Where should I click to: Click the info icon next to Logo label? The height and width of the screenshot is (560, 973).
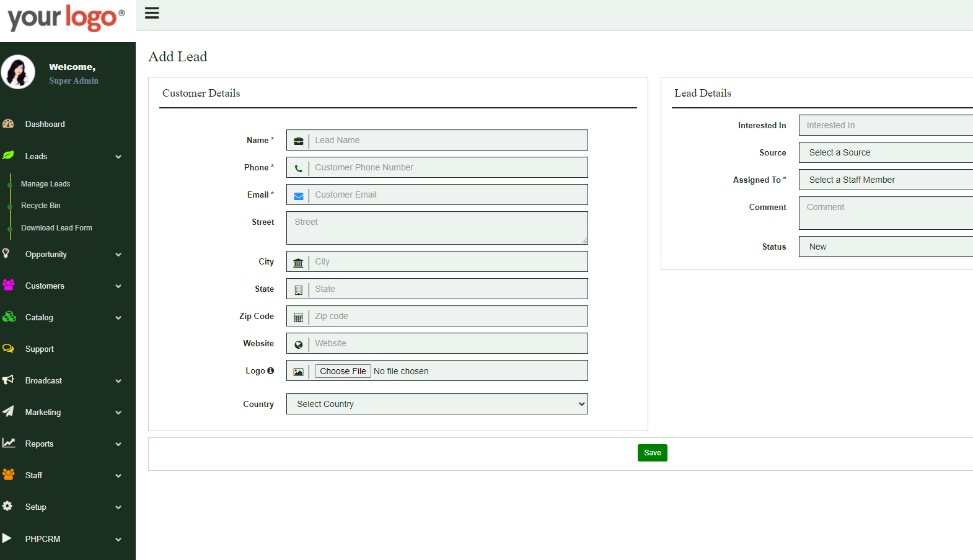pyautogui.click(x=270, y=370)
